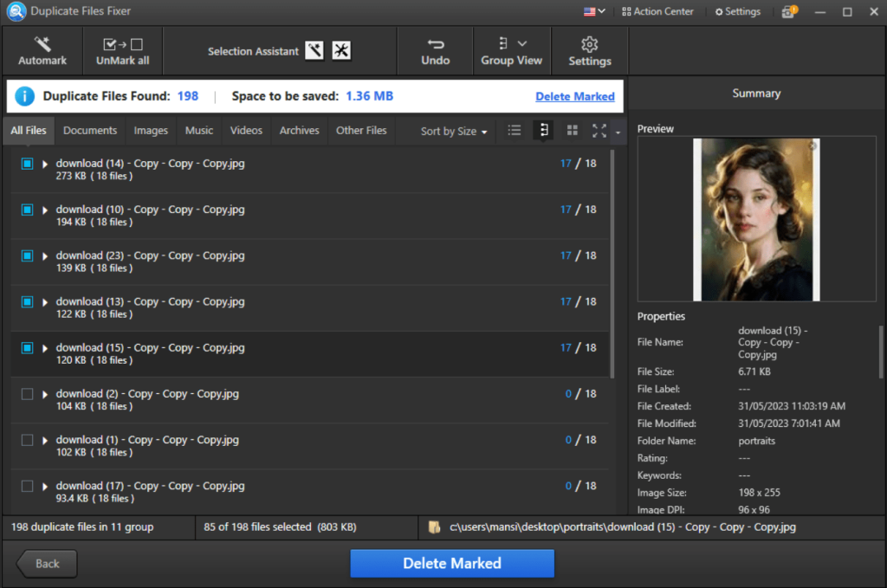Screen dimensions: 887x588
Task: Click the Properties panel scrollbar
Action: coord(881,351)
